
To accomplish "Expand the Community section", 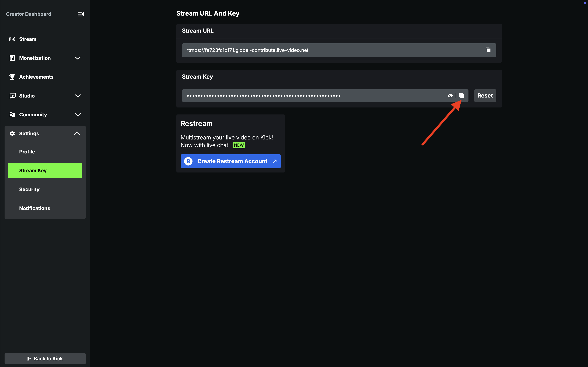I will 77,115.
